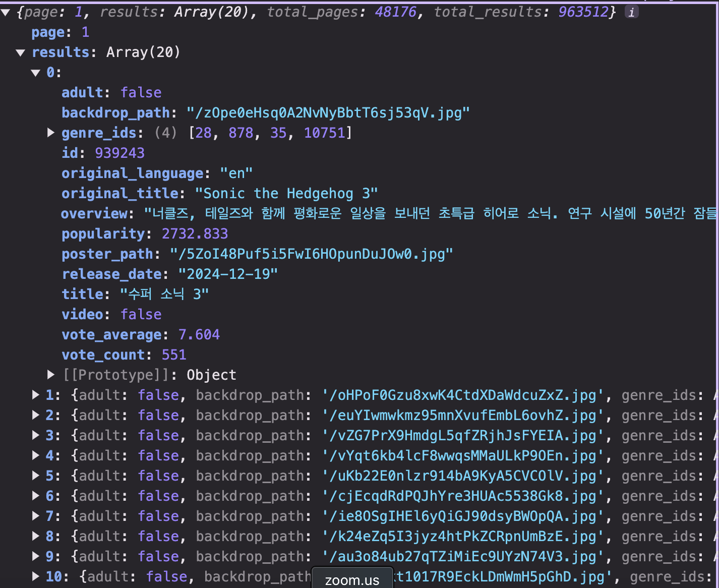This screenshot has height=588, width=719.
Task: Expand result item 1
Action: [36, 395]
